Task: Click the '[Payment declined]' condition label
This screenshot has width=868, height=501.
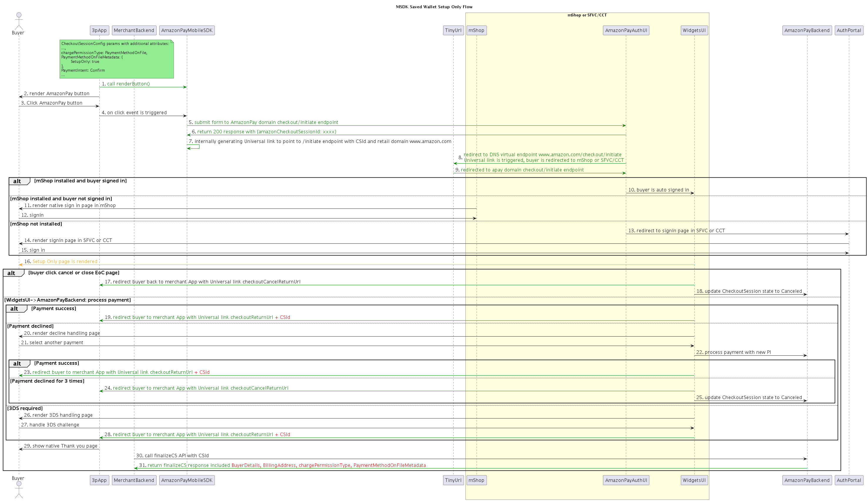Action: 30,326
